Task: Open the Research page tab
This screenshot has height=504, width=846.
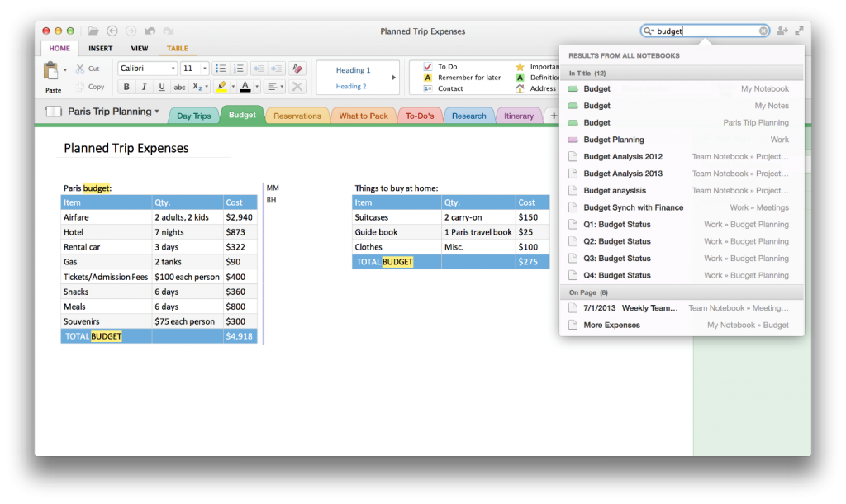Action: click(x=469, y=116)
